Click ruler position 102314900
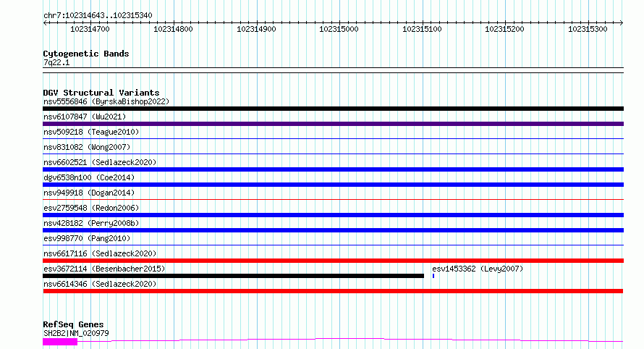Image resolution: width=644 pixels, height=349 pixels. pos(256,29)
